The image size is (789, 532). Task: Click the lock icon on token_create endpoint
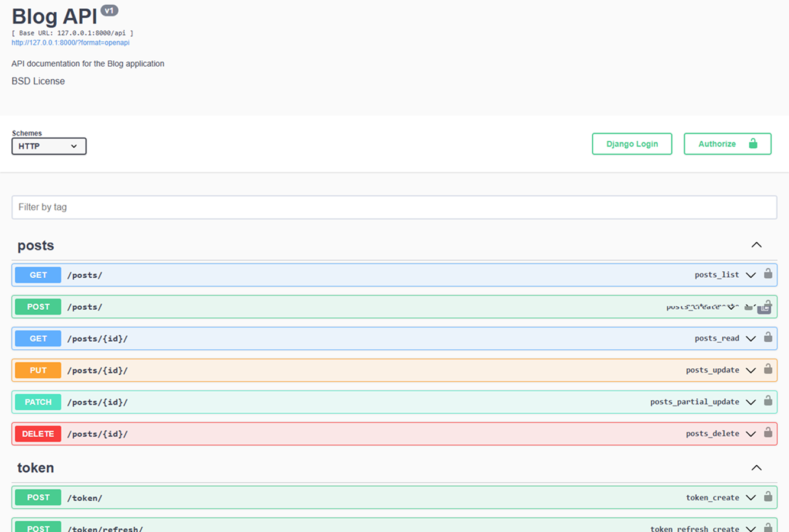(768, 497)
